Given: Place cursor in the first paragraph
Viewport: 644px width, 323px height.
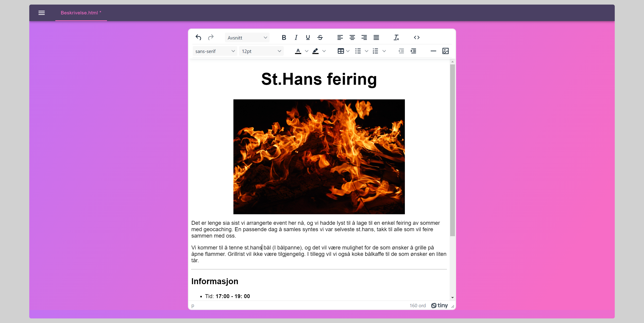Looking at the screenshot, I should click(319, 229).
